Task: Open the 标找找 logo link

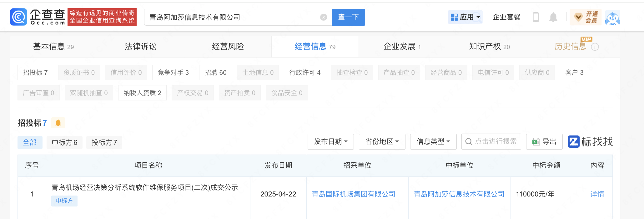Action: (590, 142)
